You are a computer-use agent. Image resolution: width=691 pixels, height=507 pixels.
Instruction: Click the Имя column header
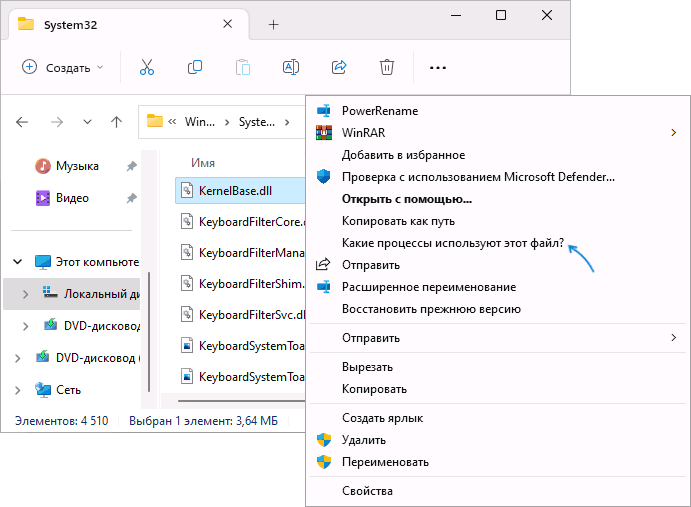pos(203,162)
